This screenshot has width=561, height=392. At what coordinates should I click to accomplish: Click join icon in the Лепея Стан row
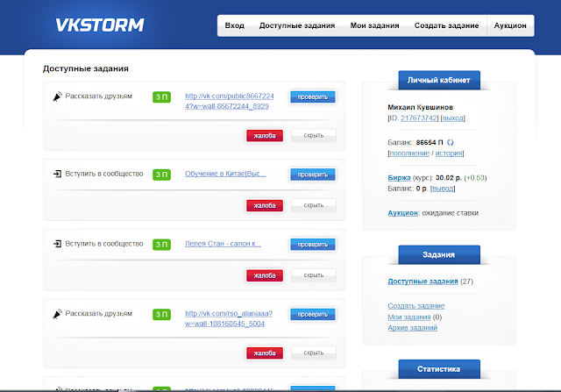57,244
